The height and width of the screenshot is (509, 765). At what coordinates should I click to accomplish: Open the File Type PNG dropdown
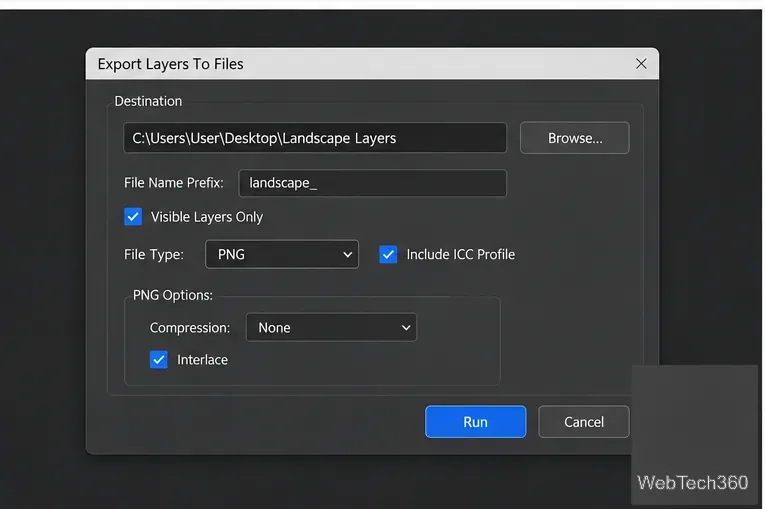(x=282, y=254)
